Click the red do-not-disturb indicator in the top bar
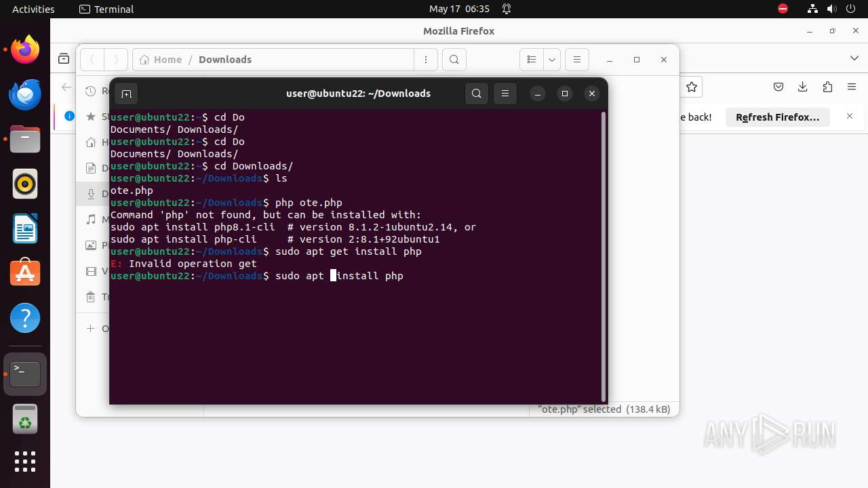Screen dimensions: 868x488 tap(783, 9)
